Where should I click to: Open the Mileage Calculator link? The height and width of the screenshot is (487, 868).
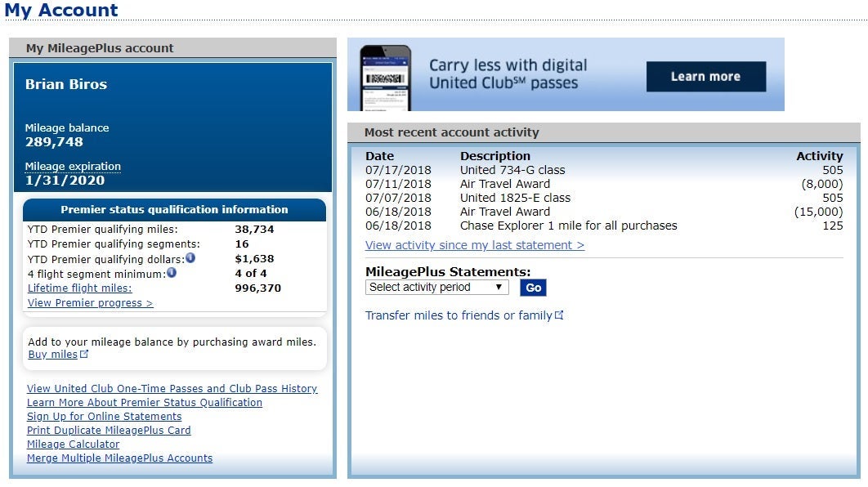click(73, 445)
